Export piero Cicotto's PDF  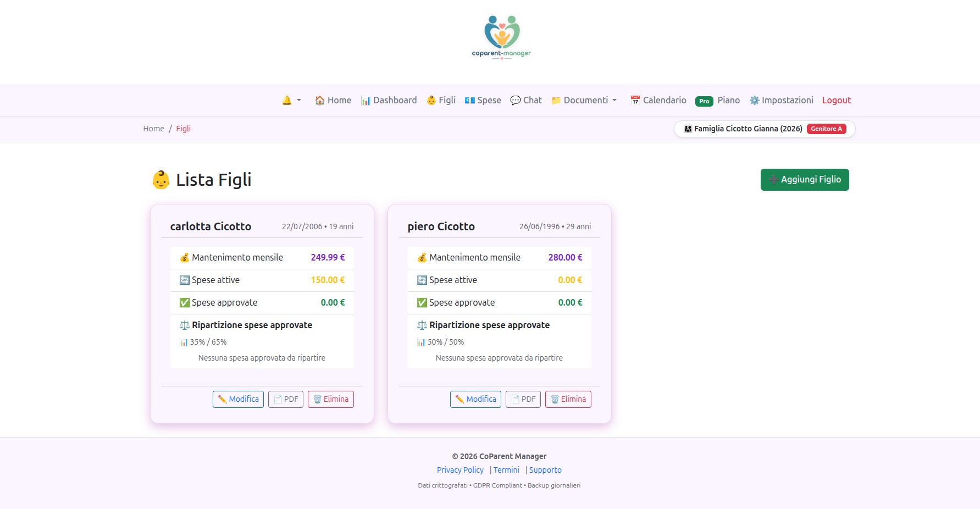coord(523,399)
